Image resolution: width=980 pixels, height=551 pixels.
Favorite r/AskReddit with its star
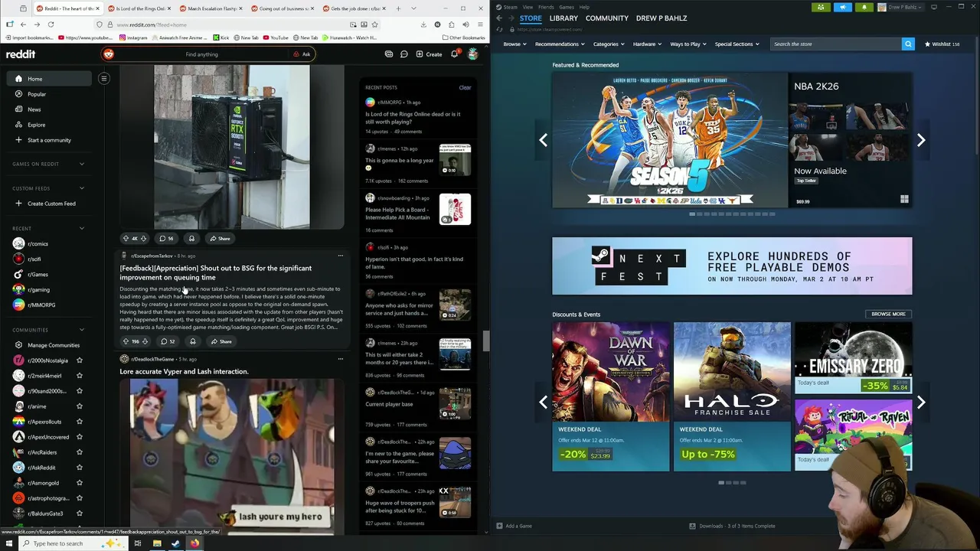click(80, 468)
